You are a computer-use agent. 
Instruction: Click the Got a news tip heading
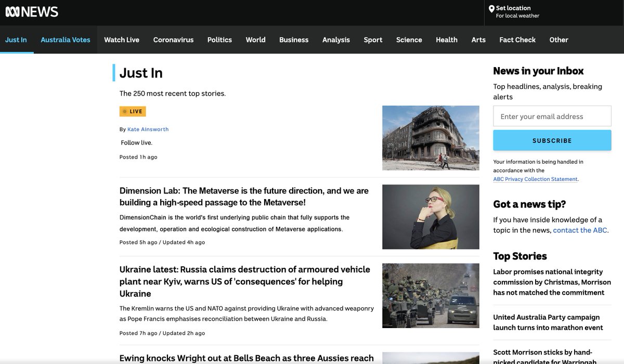529,204
